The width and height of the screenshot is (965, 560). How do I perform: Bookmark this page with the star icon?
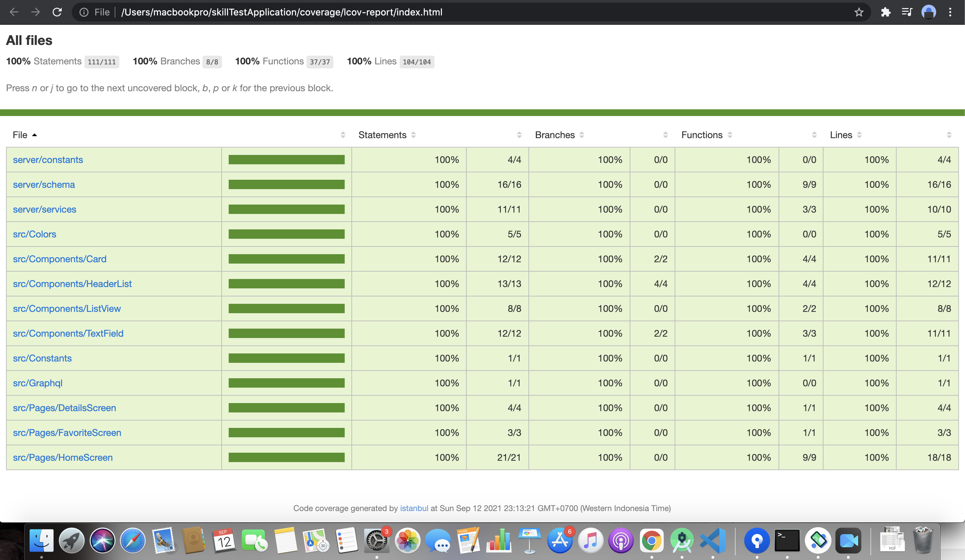click(x=859, y=12)
